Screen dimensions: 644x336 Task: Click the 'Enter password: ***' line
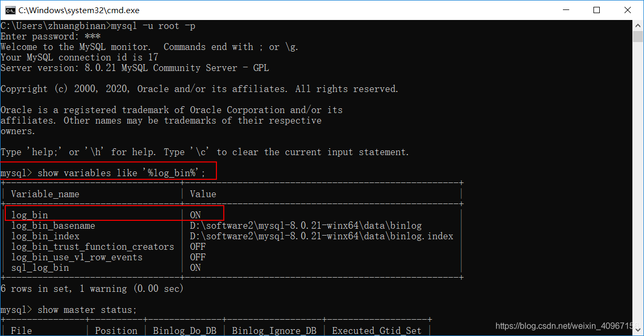(x=51, y=36)
